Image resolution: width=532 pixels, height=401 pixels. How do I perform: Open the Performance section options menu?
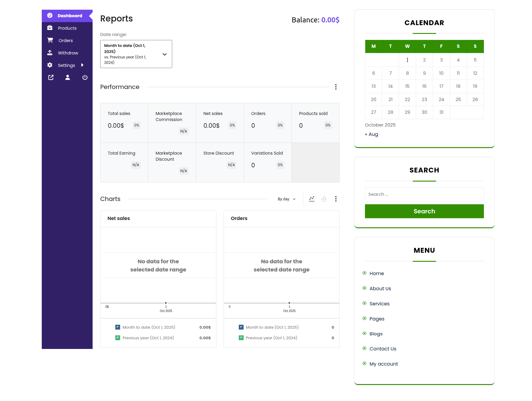click(336, 87)
